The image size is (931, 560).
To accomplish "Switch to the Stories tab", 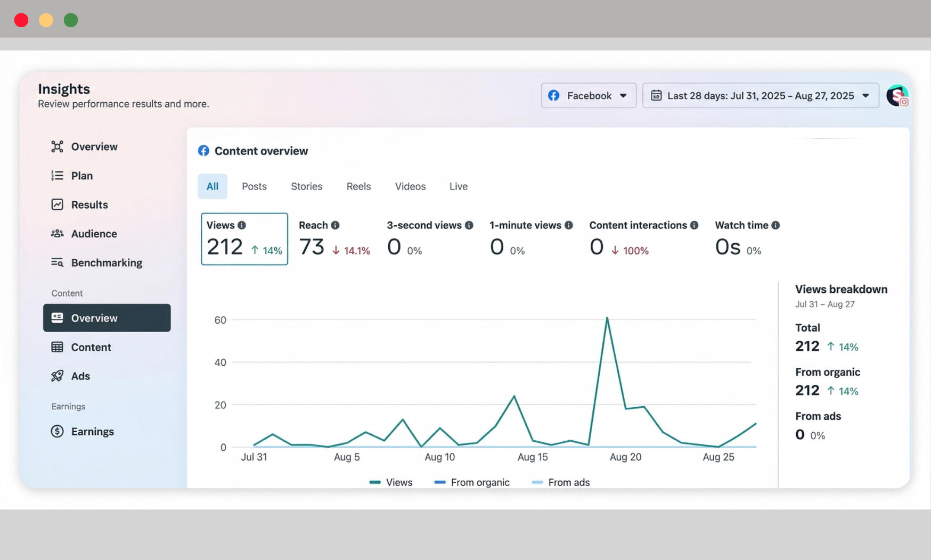I will 306,186.
